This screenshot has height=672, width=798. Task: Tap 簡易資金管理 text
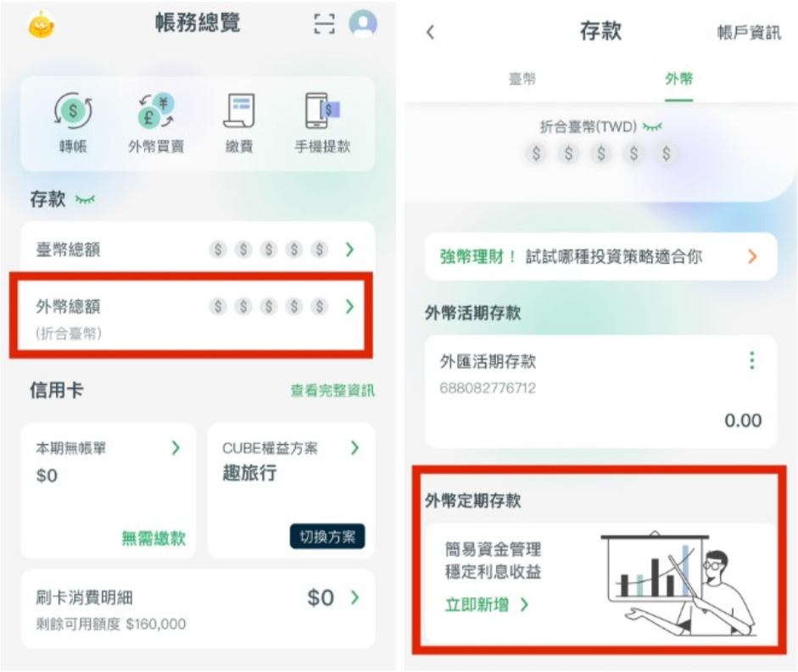[x=493, y=549]
